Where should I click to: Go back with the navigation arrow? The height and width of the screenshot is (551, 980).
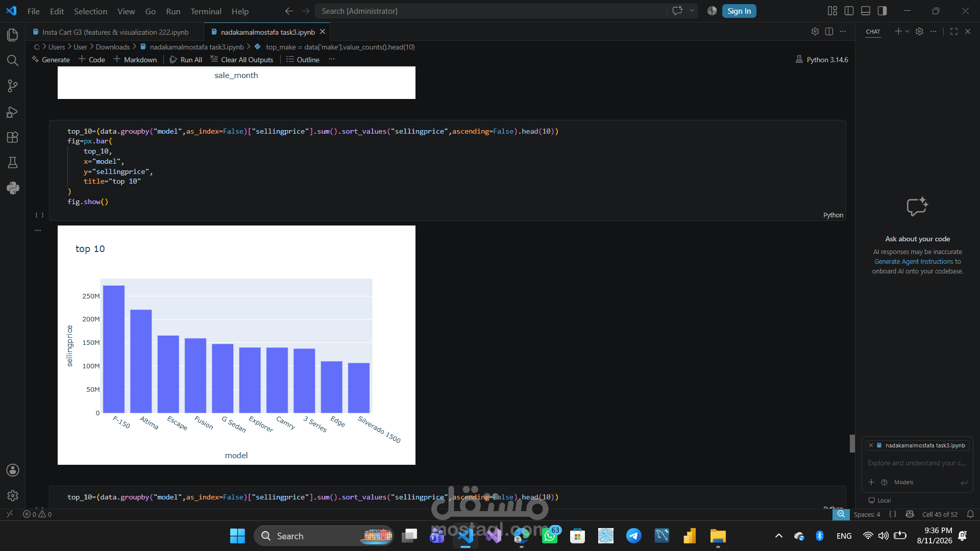tap(289, 11)
